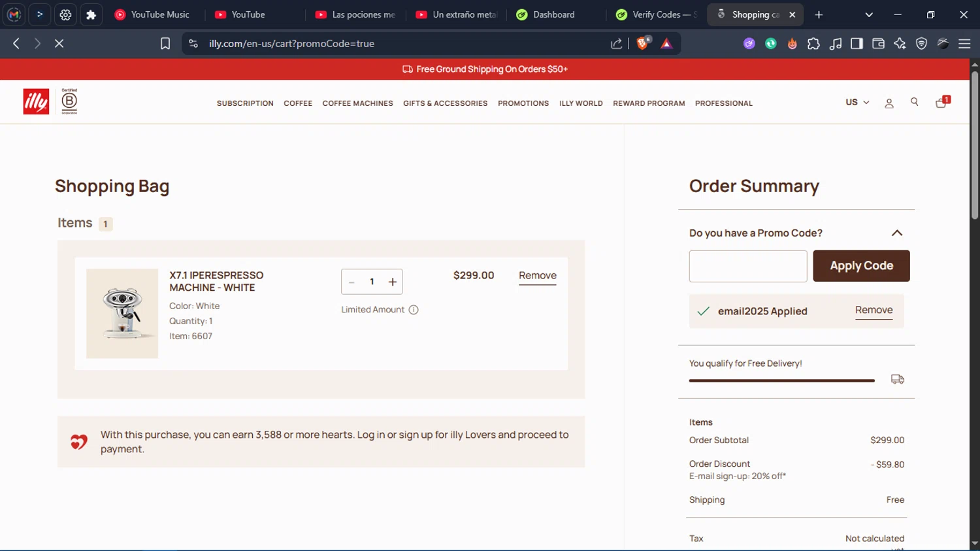Viewport: 980px width, 551px height.
Task: Close the Shopping cart tab
Action: point(792,14)
